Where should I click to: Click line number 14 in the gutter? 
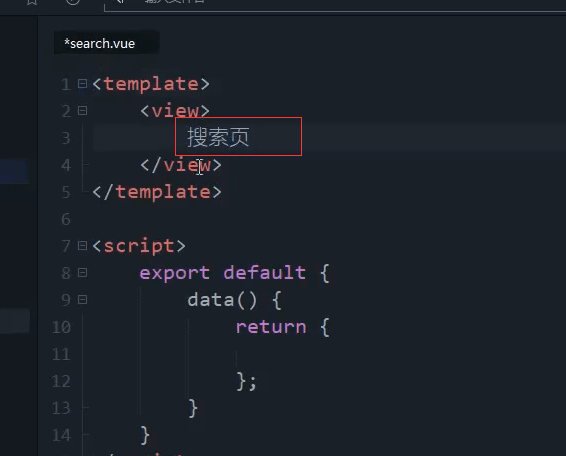coord(61,435)
